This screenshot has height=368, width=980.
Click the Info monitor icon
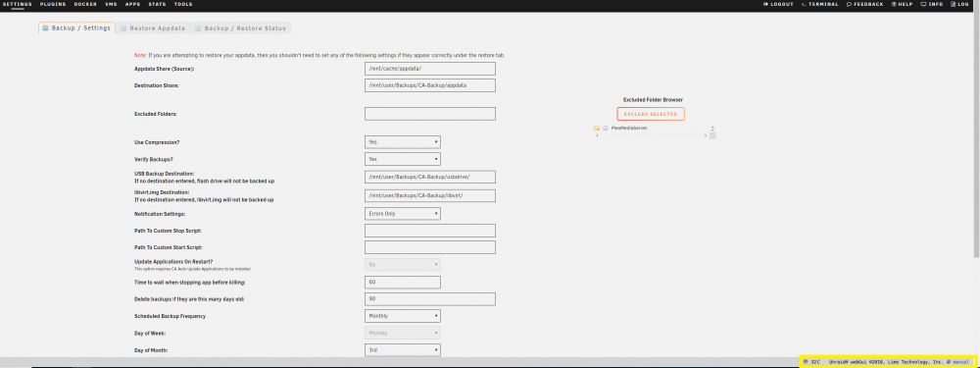[x=924, y=4]
